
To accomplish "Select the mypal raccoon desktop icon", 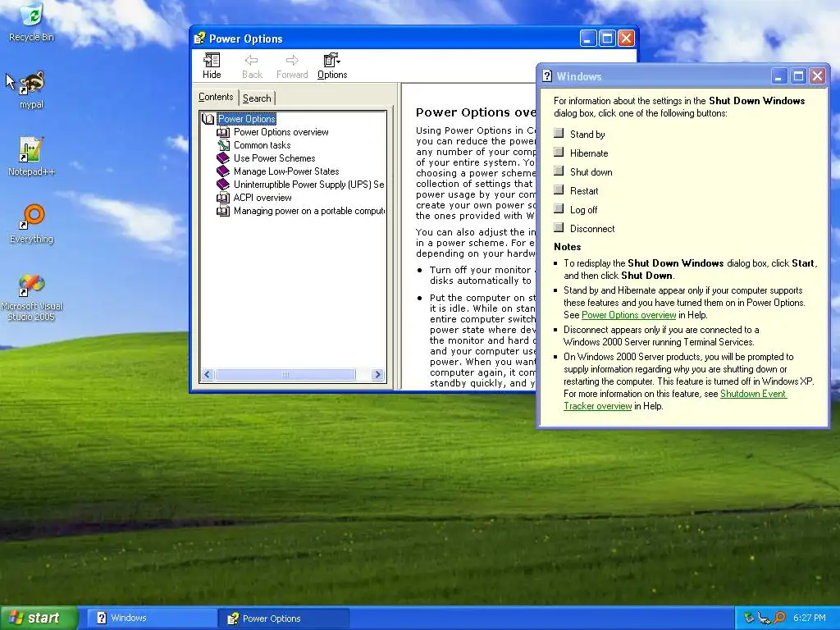I will pyautogui.click(x=31, y=90).
